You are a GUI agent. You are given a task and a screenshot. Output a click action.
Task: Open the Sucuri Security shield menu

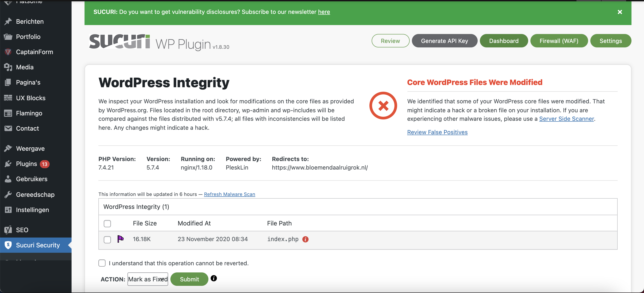pyautogui.click(x=8, y=245)
